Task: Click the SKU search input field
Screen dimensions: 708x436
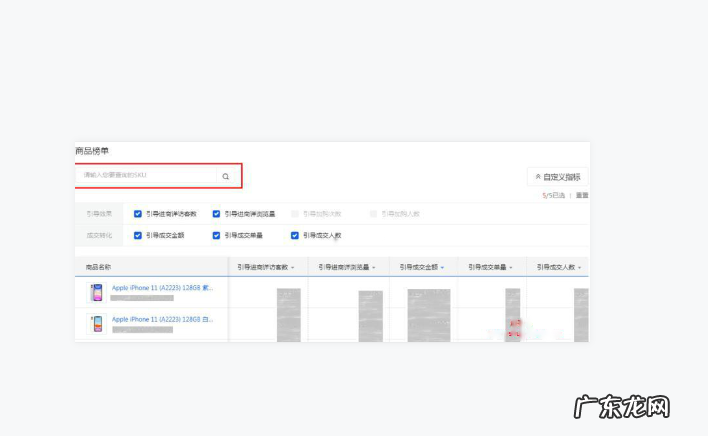Action: 145,176
